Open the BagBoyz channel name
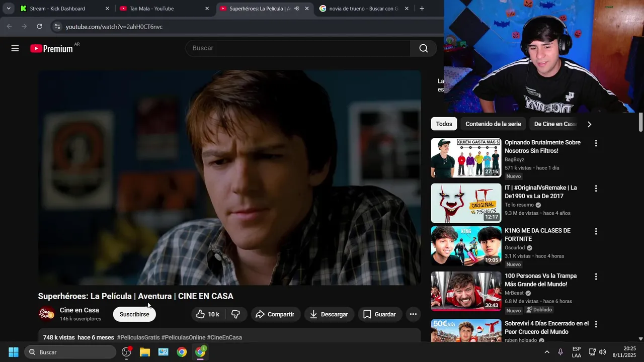 point(514,159)
